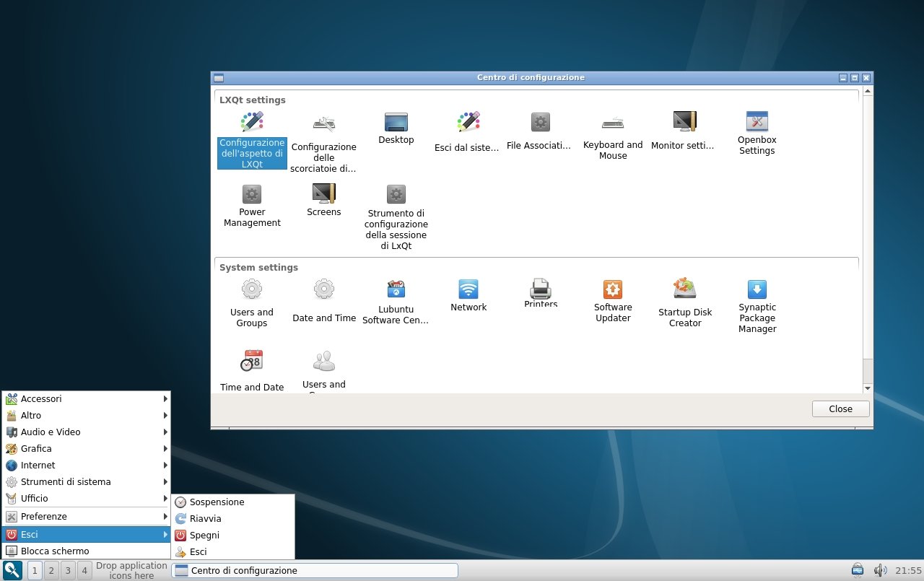924x581 pixels.
Task: Switch to virtual desktop 3
Action: click(67, 570)
